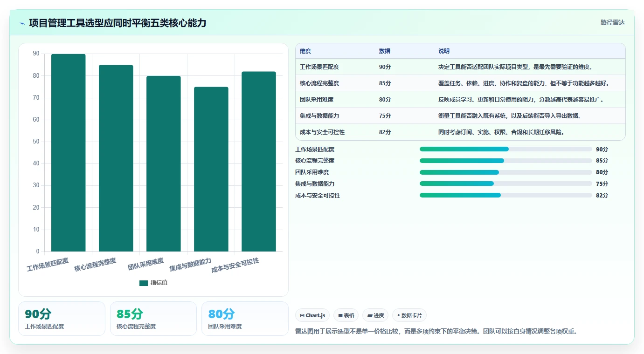The image size is (644, 354).
Task: Click the 维度 table column header
Action: click(305, 51)
